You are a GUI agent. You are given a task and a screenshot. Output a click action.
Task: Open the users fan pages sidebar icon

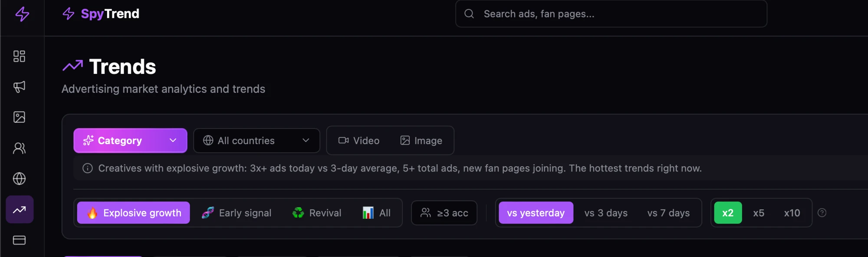pos(19,148)
